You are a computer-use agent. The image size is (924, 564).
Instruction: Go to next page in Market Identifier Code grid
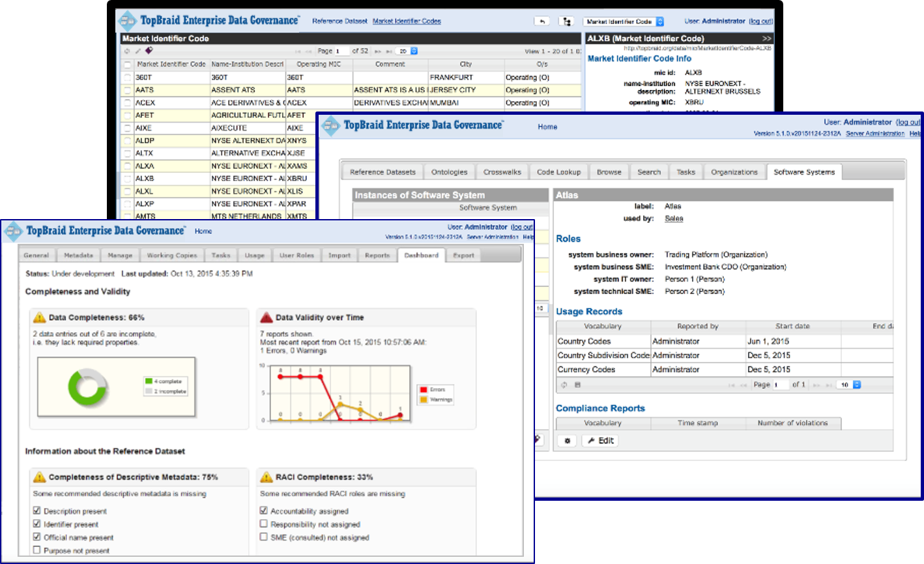[378, 51]
